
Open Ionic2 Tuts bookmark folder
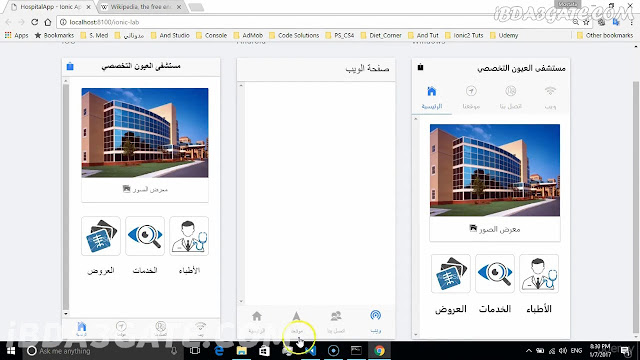click(x=464, y=36)
